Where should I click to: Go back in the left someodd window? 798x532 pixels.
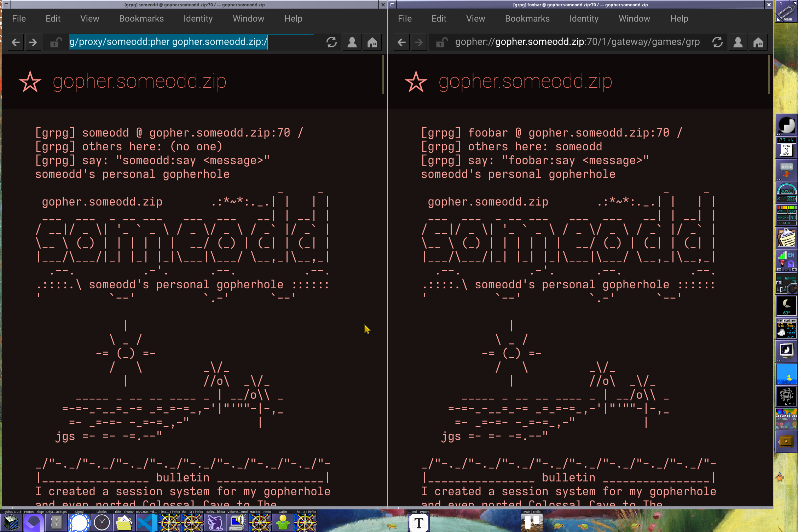16,42
